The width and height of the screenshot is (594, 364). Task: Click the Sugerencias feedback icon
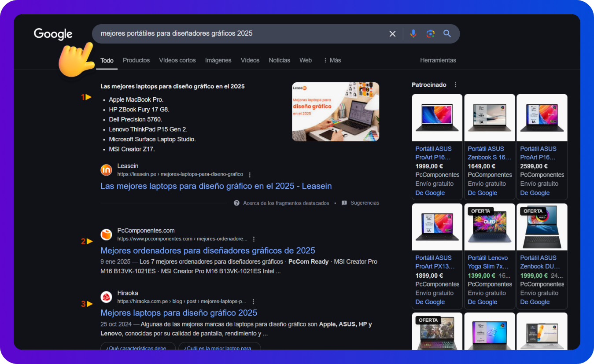[x=344, y=203]
